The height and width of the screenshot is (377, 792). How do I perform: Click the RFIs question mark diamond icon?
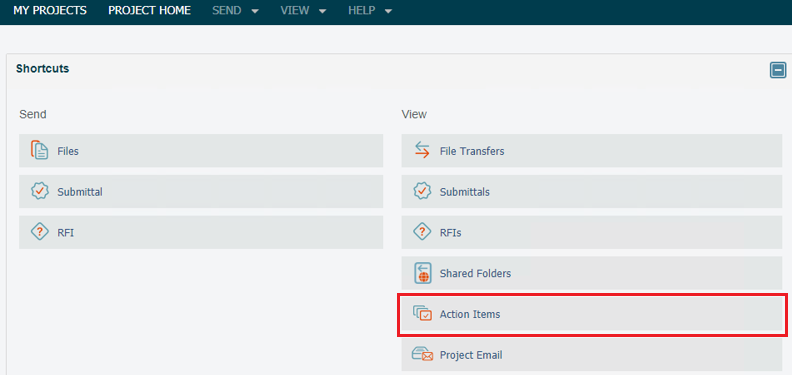coord(422,232)
